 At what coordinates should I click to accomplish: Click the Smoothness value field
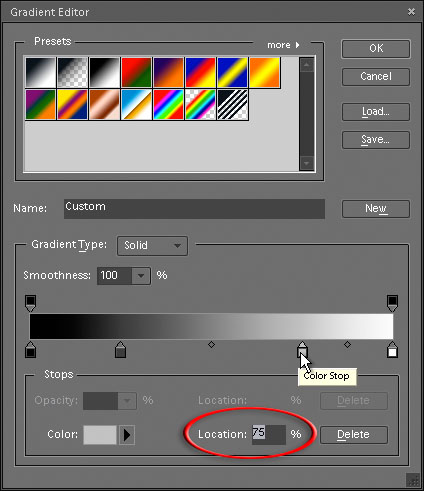114,276
